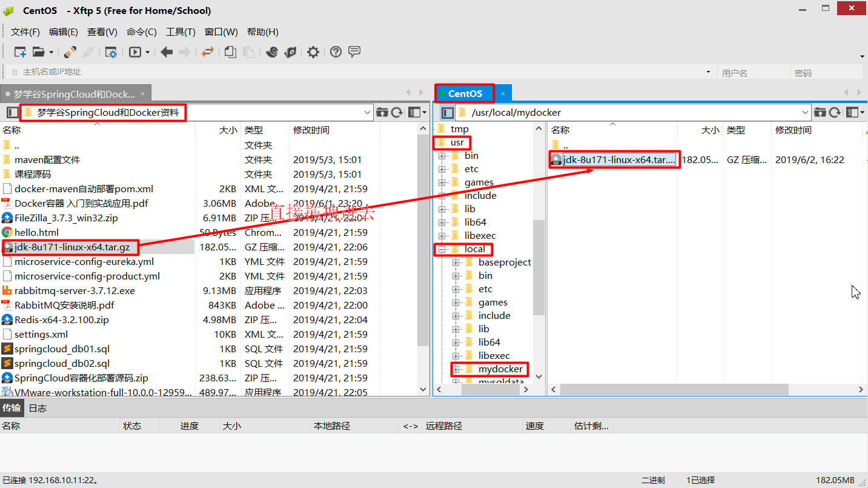The width and height of the screenshot is (868, 488).
Task: Refresh the CentOS remote pane
Action: point(835,112)
